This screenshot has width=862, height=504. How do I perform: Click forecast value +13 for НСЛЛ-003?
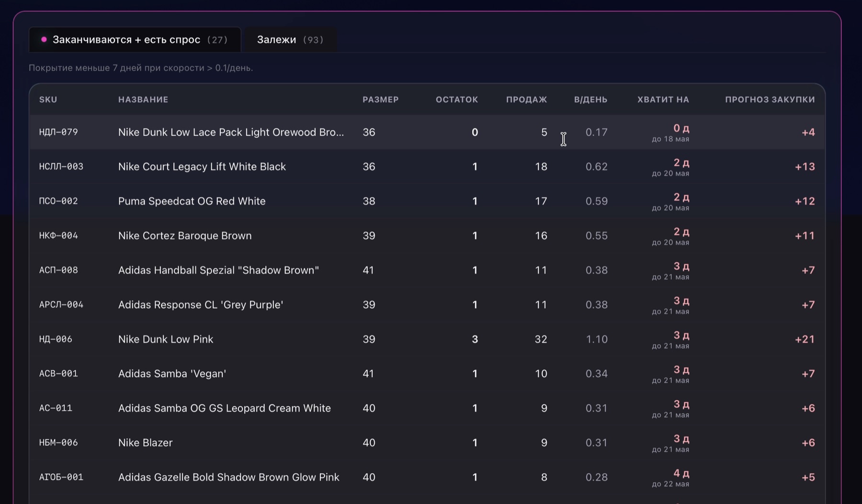coord(805,167)
